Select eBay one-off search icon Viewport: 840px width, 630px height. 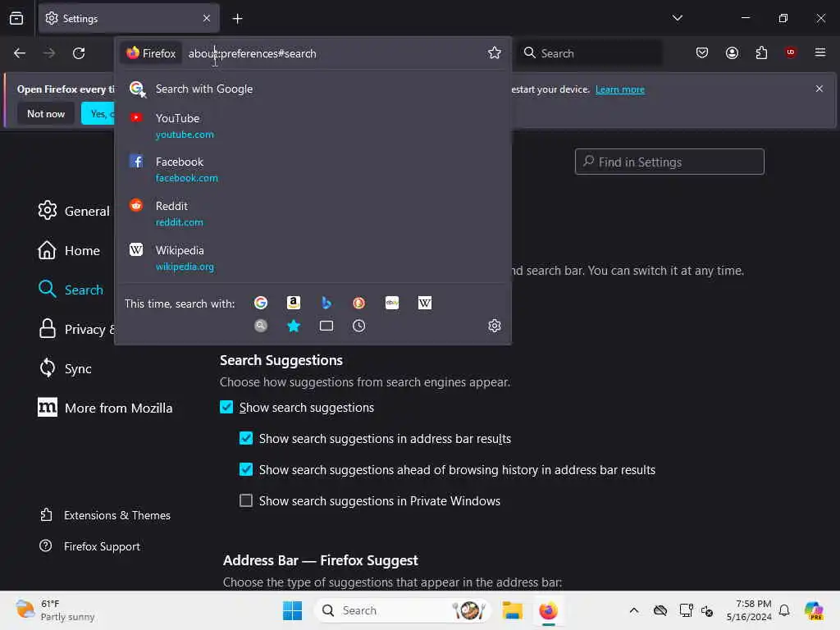coord(392,304)
